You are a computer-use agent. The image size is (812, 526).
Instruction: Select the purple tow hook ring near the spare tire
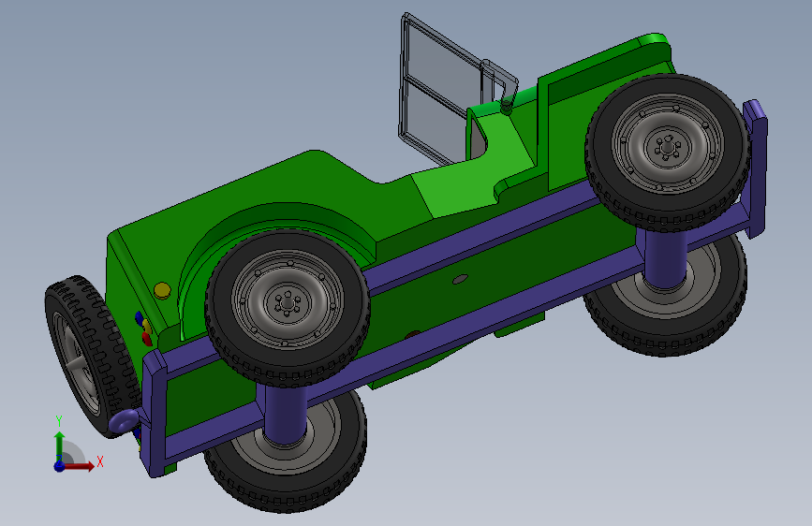click(124, 420)
